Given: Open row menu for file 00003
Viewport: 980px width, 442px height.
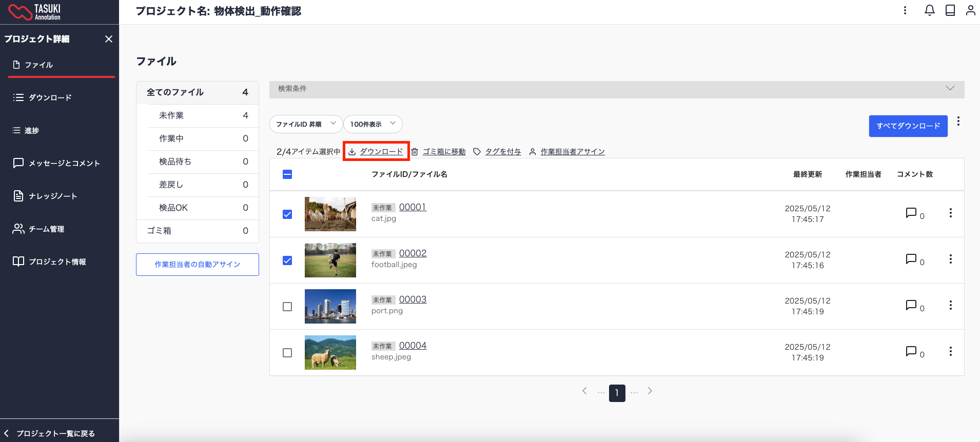Looking at the screenshot, I should pyautogui.click(x=951, y=305).
